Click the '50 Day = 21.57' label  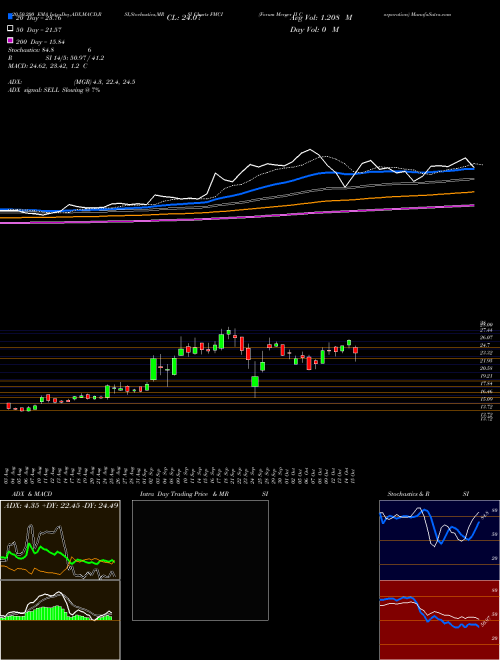tap(39, 29)
